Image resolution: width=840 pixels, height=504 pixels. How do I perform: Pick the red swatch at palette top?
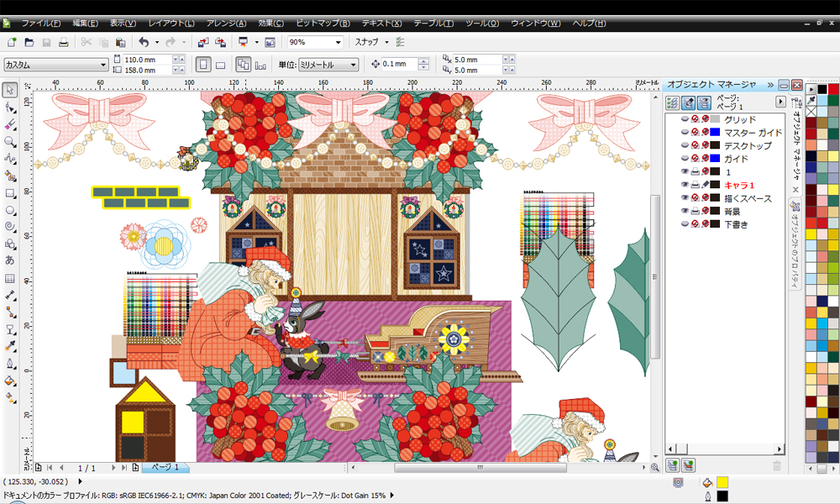833,89
